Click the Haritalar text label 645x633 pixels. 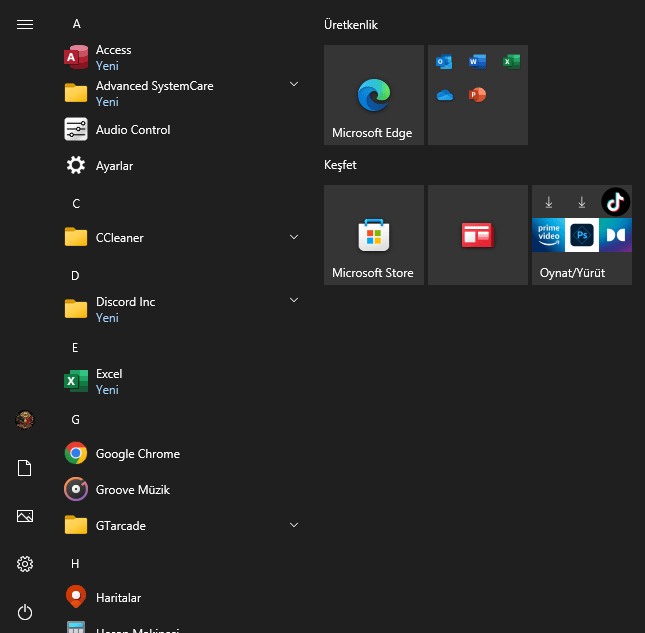click(118, 598)
